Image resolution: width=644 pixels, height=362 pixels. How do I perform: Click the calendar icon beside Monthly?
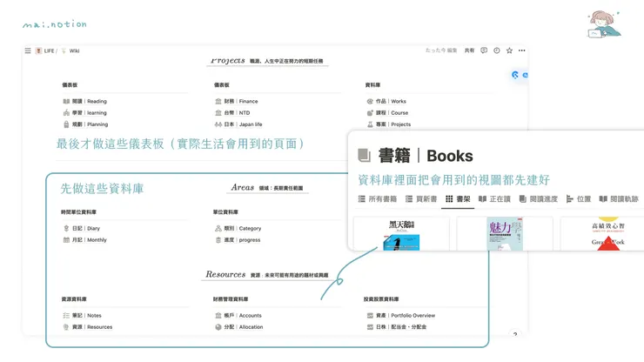pos(66,239)
